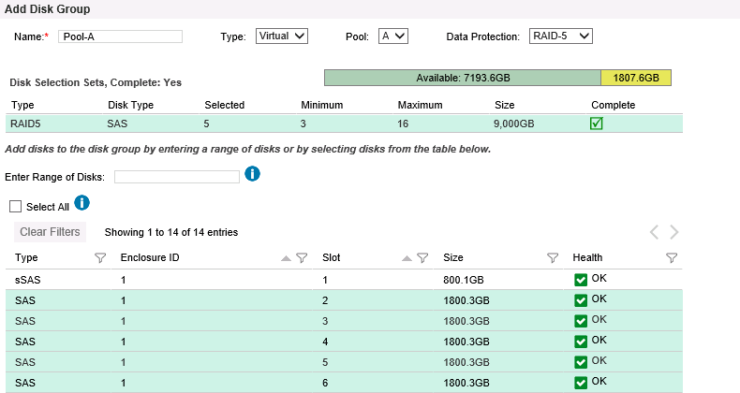
Task: Click the green OK health icon for slot 6
Action: point(580,383)
